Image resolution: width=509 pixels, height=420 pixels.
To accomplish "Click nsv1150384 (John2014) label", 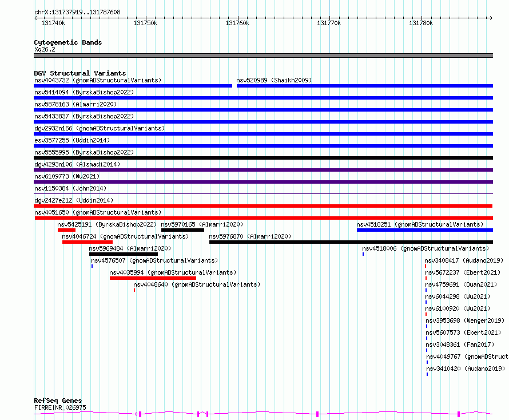I will click(70, 188).
